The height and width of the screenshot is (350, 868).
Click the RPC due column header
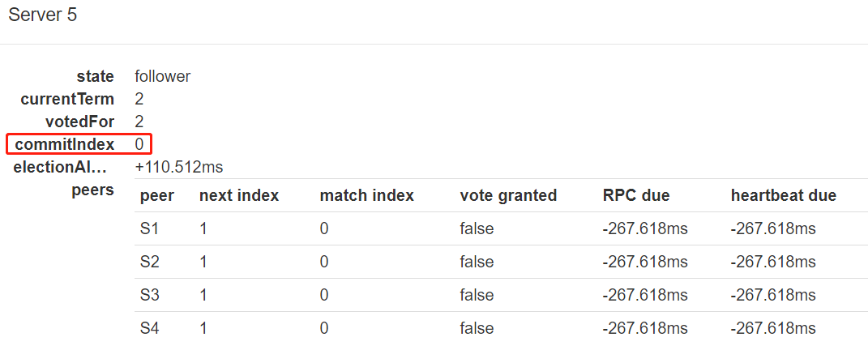click(636, 195)
